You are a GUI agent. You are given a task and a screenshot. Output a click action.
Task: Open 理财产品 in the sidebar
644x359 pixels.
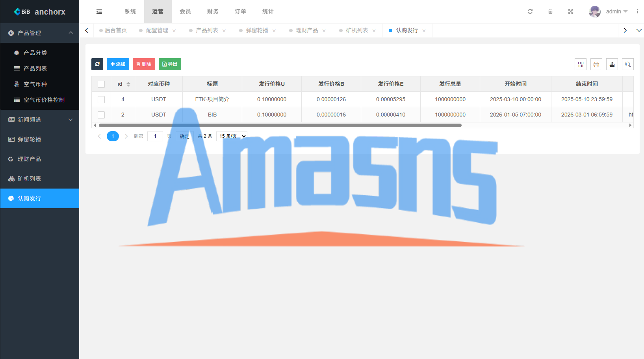40,159
